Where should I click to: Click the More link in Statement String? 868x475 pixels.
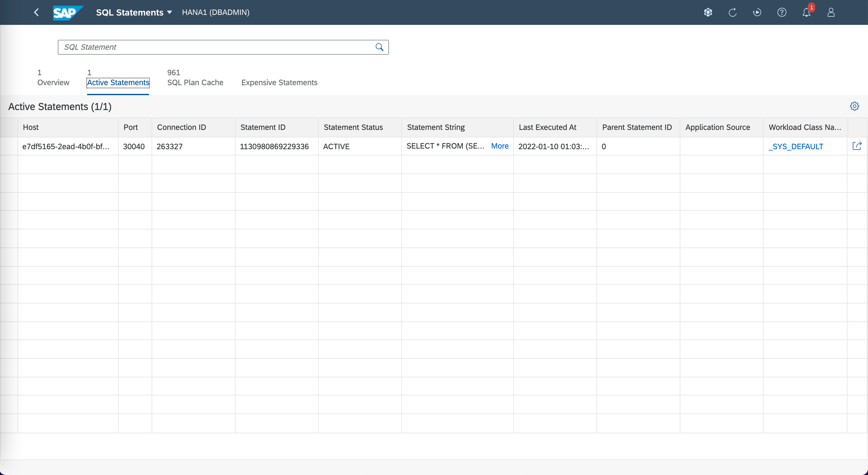[499, 146]
